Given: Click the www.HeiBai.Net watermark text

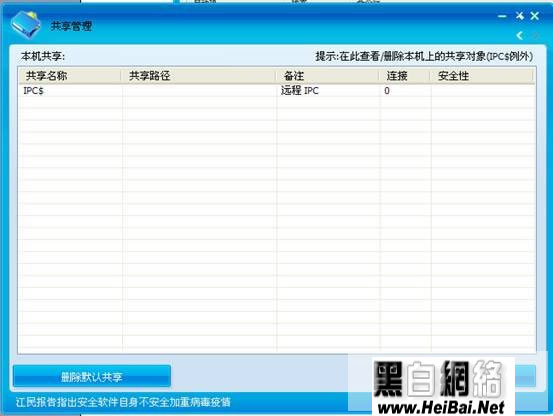Looking at the screenshot, I should pyautogui.click(x=441, y=408).
